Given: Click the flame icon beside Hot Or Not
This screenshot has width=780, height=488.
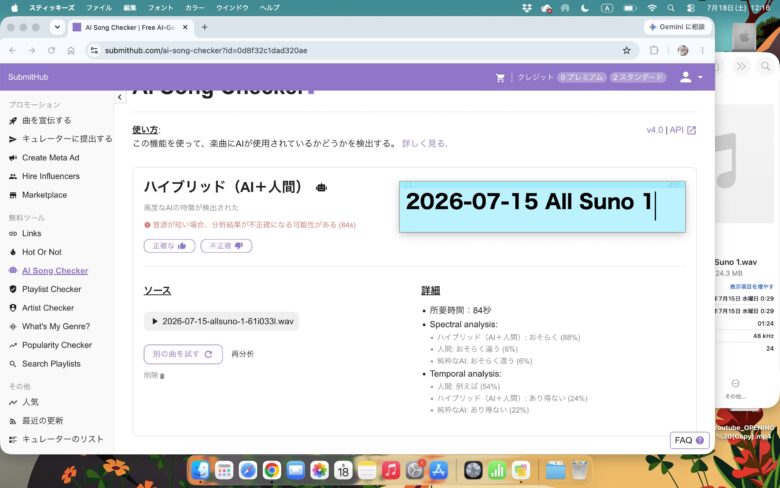Looking at the screenshot, I should 13,252.
